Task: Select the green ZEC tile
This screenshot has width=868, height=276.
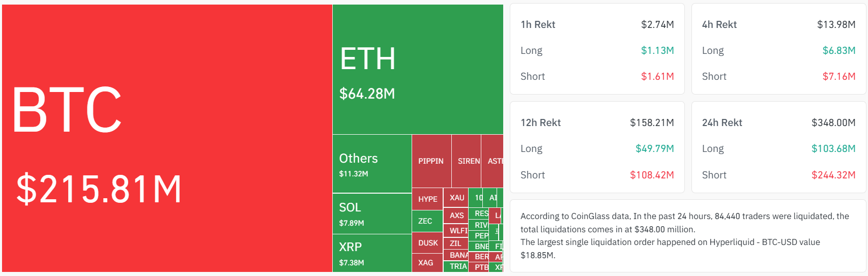Action: pyautogui.click(x=426, y=221)
